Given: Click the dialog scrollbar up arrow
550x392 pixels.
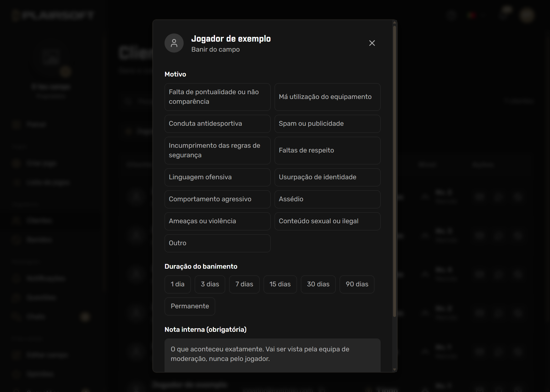Looking at the screenshot, I should coord(395,22).
